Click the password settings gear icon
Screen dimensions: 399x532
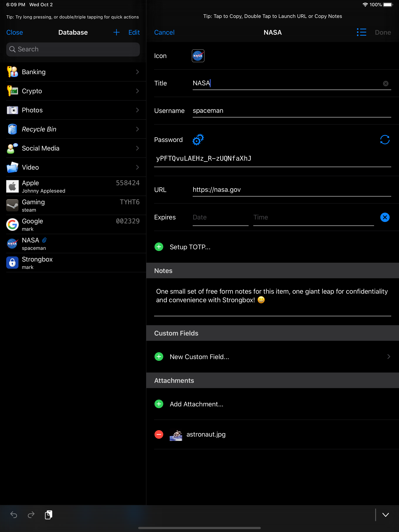point(198,139)
